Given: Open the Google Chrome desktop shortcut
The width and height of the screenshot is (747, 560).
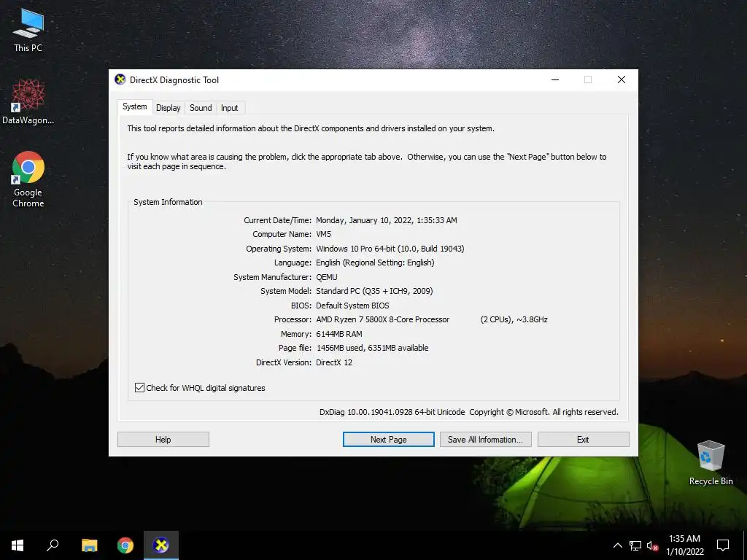Looking at the screenshot, I should point(28,179).
